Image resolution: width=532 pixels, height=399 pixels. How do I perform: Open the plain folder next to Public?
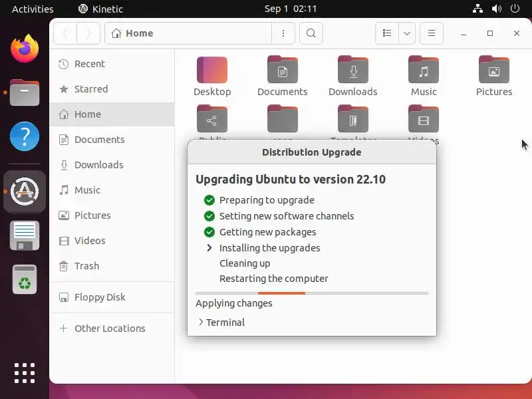(282, 119)
